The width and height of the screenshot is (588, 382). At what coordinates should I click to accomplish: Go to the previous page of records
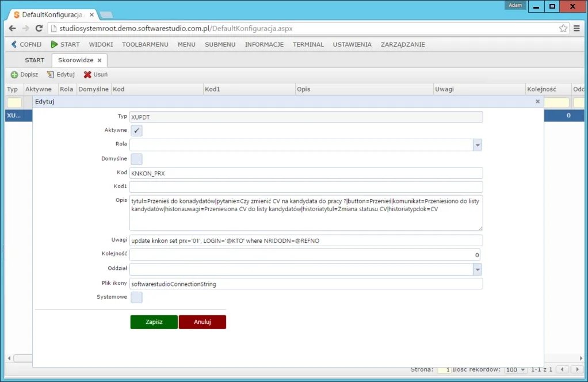pyautogui.click(x=562, y=369)
